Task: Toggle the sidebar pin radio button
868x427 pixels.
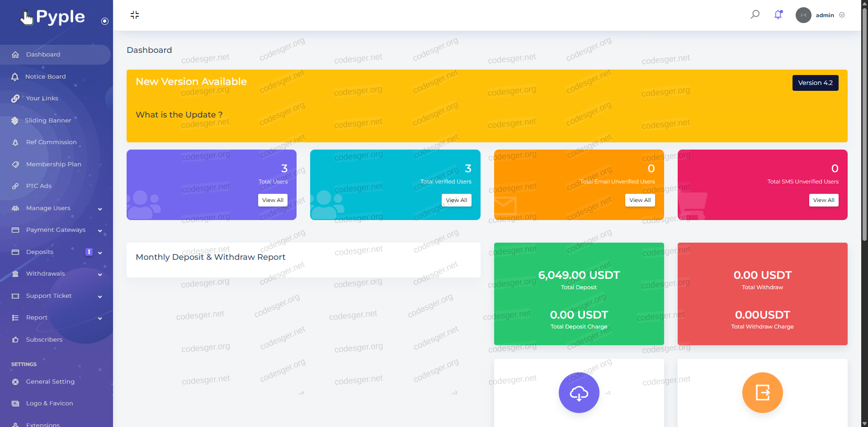Action: tap(105, 21)
